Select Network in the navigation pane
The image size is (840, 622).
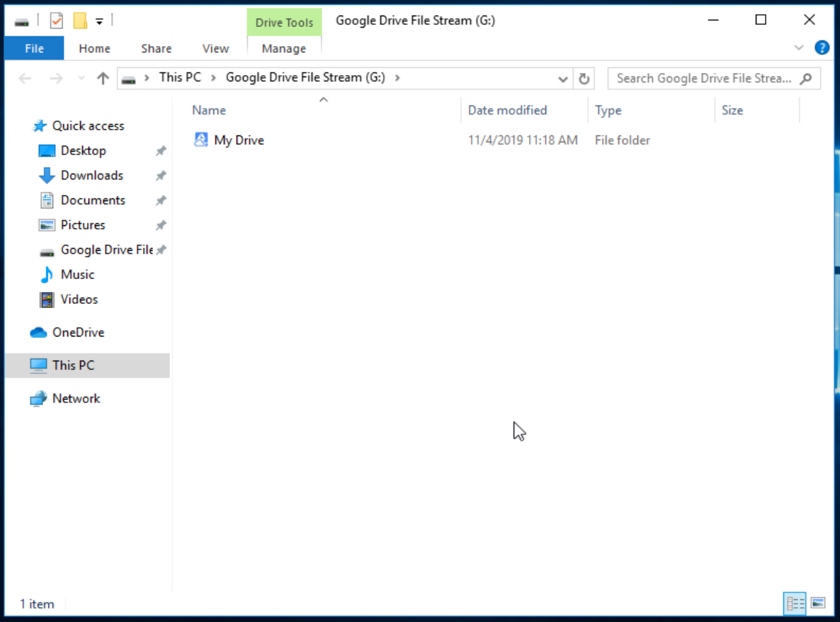76,399
